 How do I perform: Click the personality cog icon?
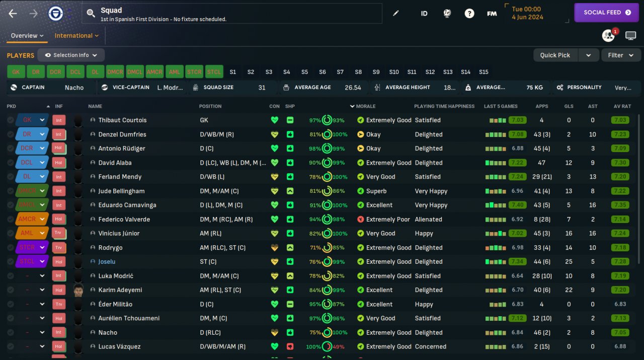pyautogui.click(x=559, y=88)
